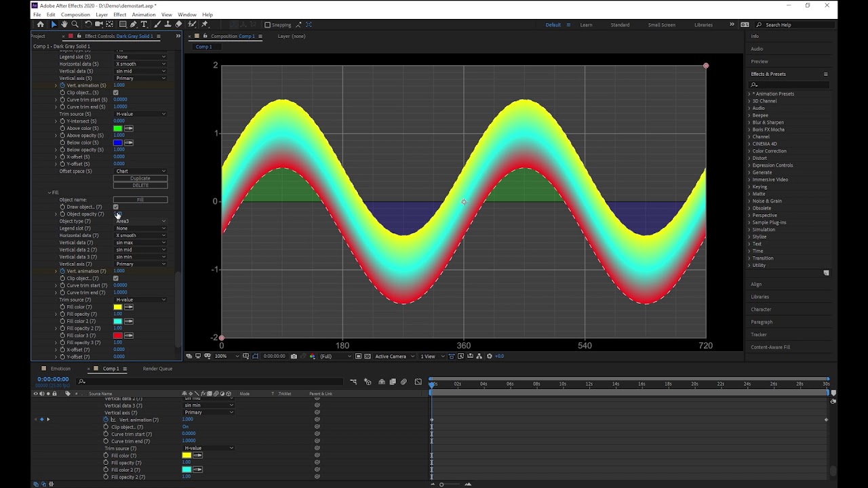Screen dimensions: 868x488
Task: Select the Camera tool
Action: pos(99,24)
